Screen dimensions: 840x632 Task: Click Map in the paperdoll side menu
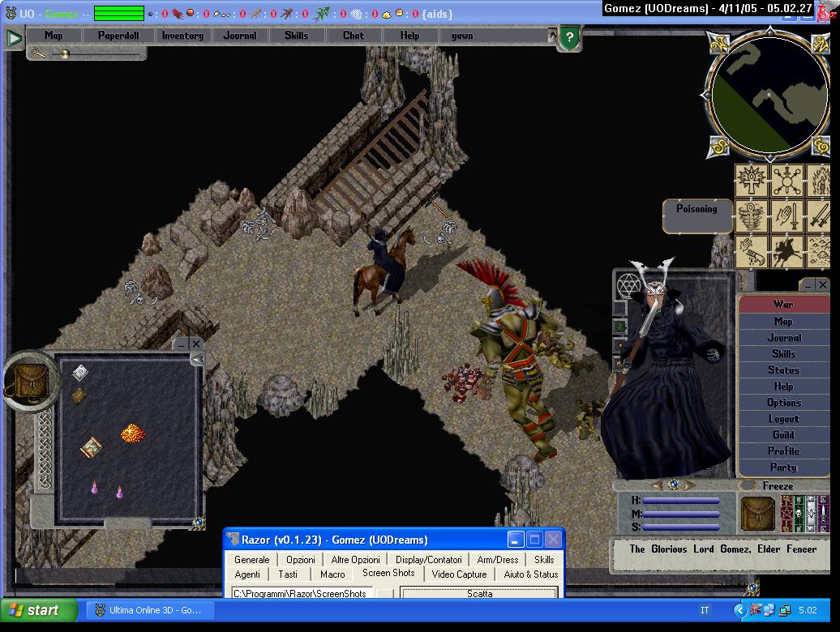[784, 321]
